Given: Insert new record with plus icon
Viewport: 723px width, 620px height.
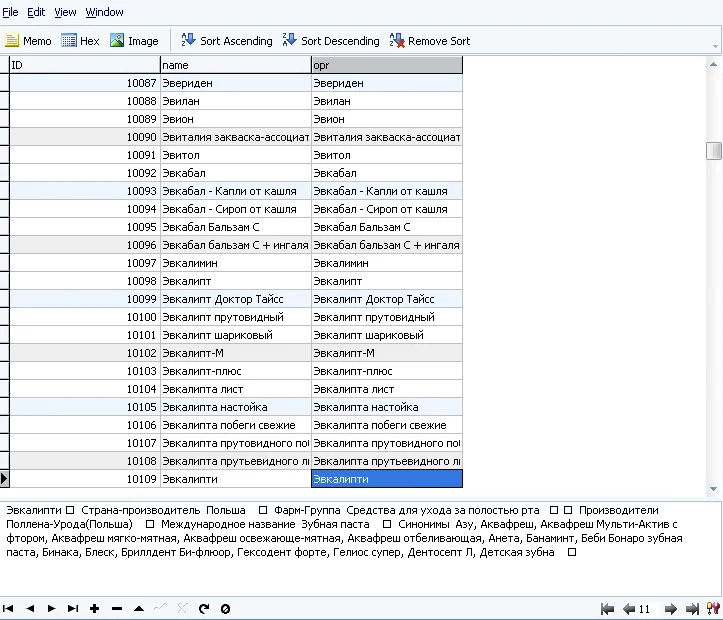Looking at the screenshot, I should click(95, 608).
